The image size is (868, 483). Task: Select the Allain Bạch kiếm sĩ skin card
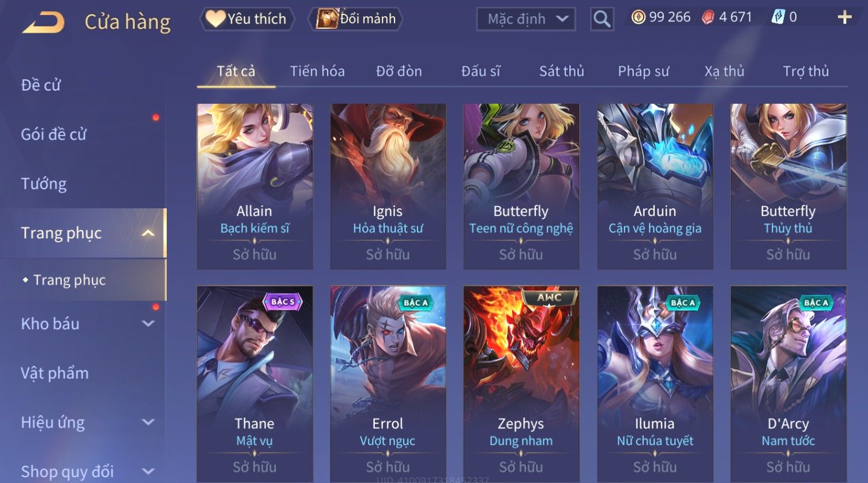[x=255, y=186]
